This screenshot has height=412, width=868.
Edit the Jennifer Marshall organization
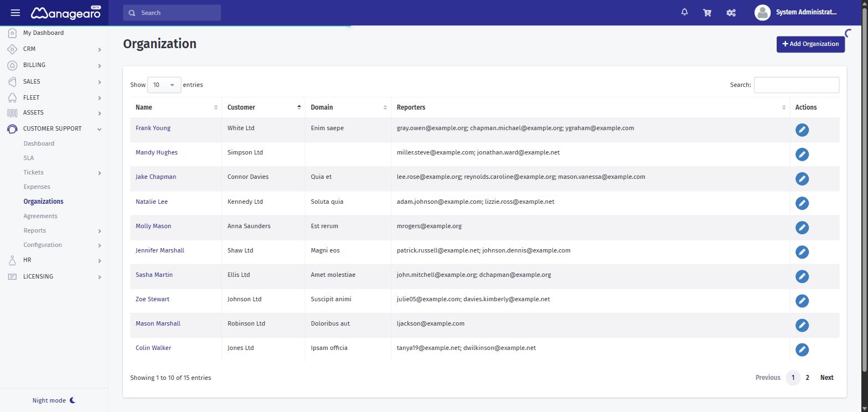[x=802, y=252]
